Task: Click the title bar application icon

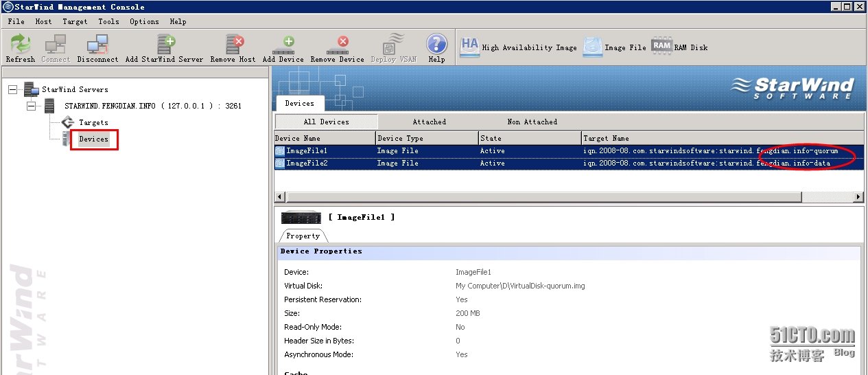Action: 8,7
